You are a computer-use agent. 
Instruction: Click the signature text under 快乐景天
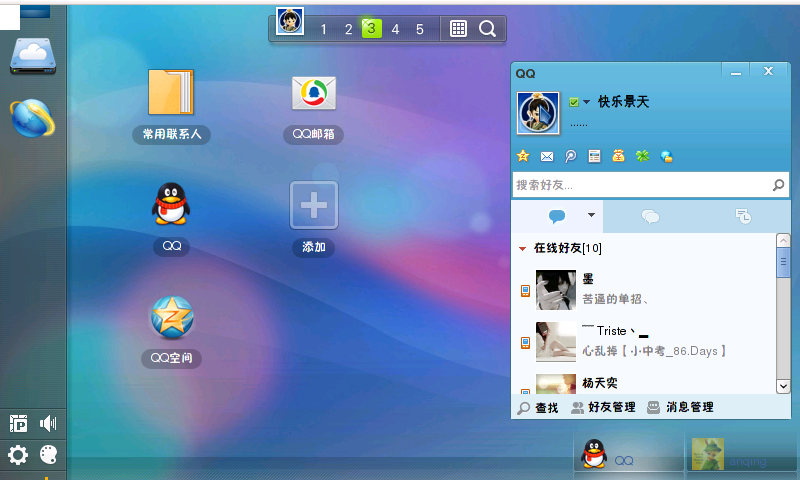[x=579, y=124]
